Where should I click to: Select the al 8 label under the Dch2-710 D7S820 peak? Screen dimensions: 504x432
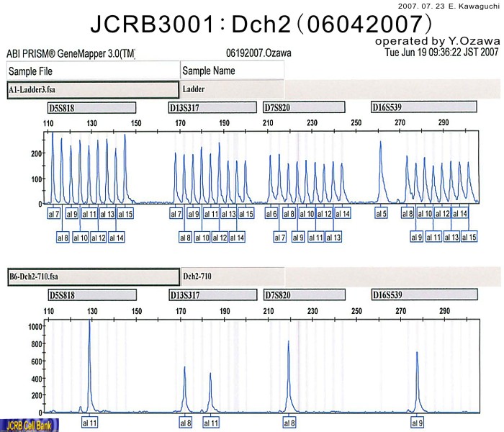point(289,423)
